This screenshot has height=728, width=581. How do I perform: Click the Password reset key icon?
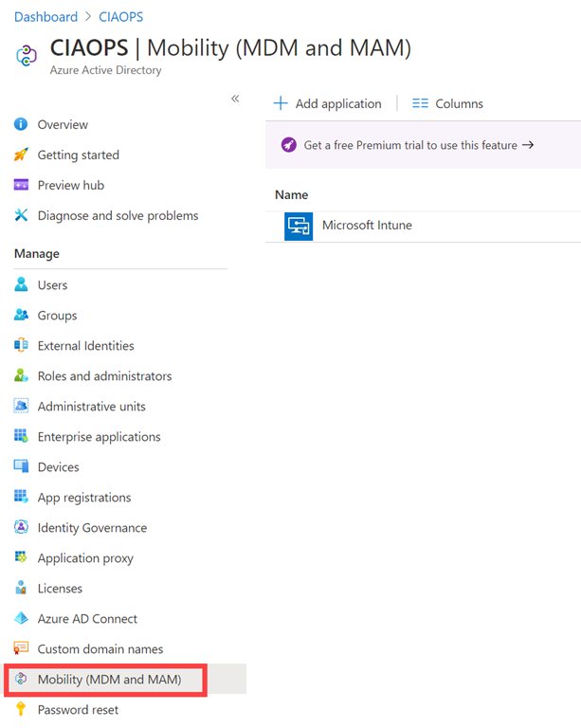[x=21, y=710]
